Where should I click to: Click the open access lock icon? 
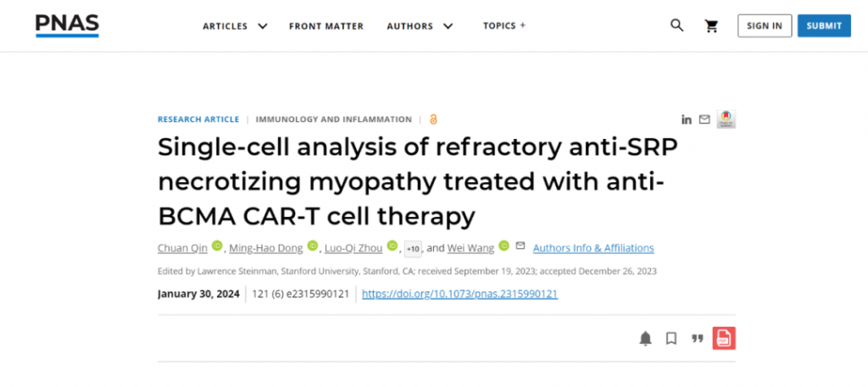tap(433, 119)
